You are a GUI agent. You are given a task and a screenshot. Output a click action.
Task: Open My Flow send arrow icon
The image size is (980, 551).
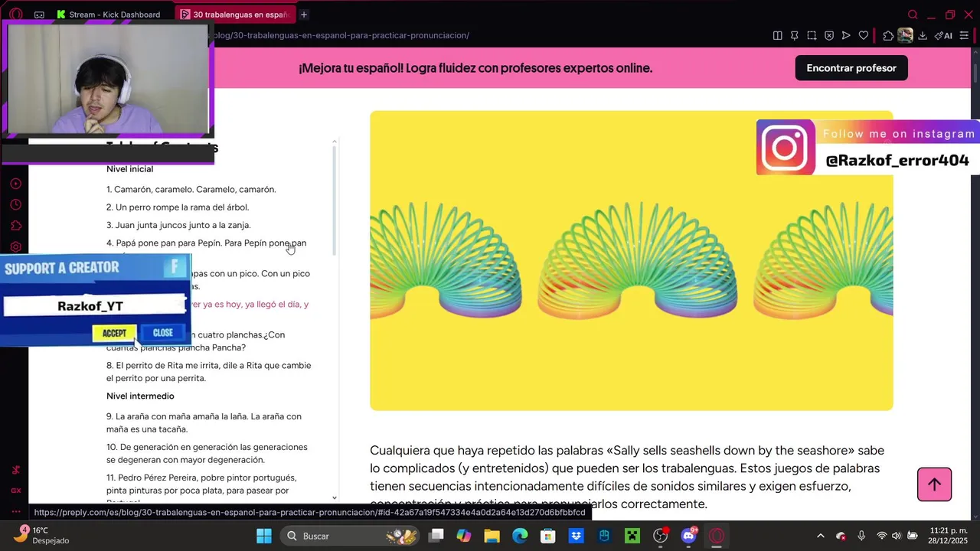tap(846, 35)
